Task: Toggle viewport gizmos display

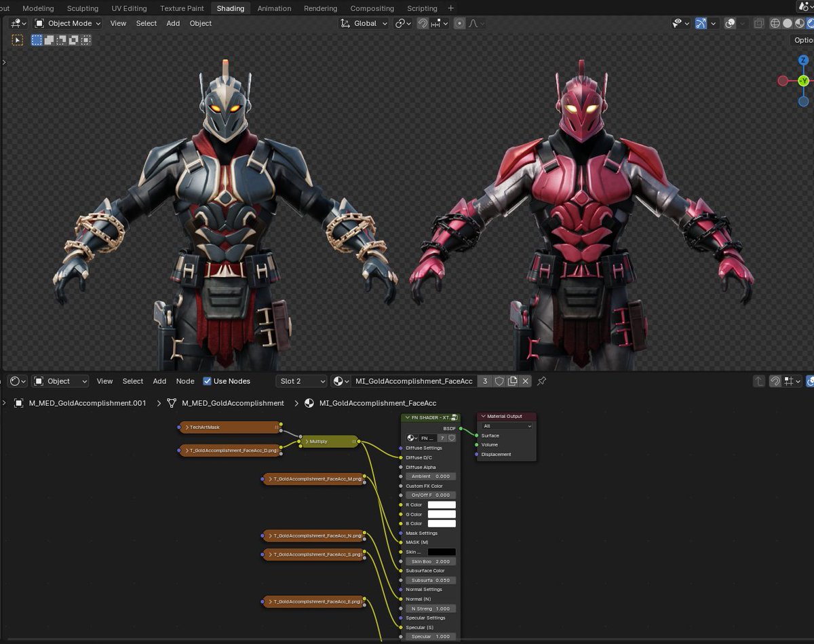Action: click(x=701, y=23)
